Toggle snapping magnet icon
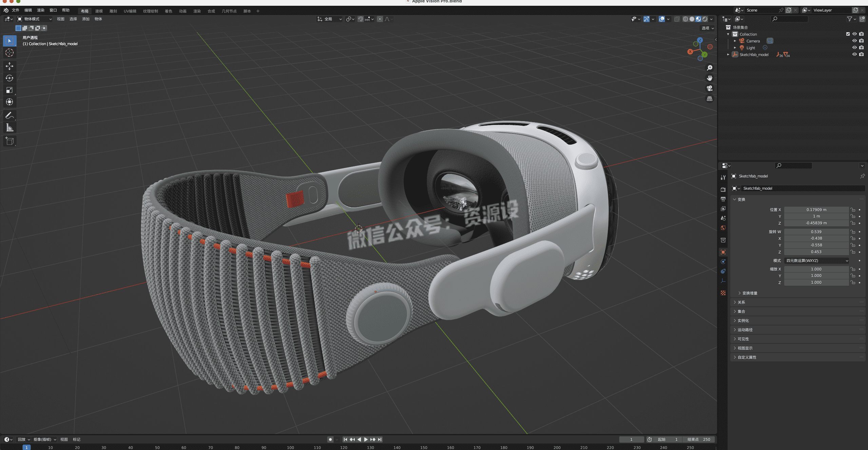 [361, 19]
